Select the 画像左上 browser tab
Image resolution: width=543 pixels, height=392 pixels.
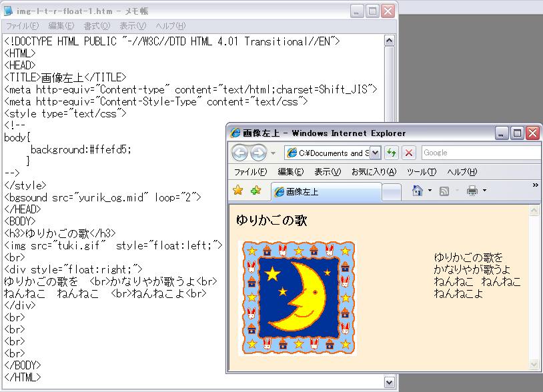[326, 192]
